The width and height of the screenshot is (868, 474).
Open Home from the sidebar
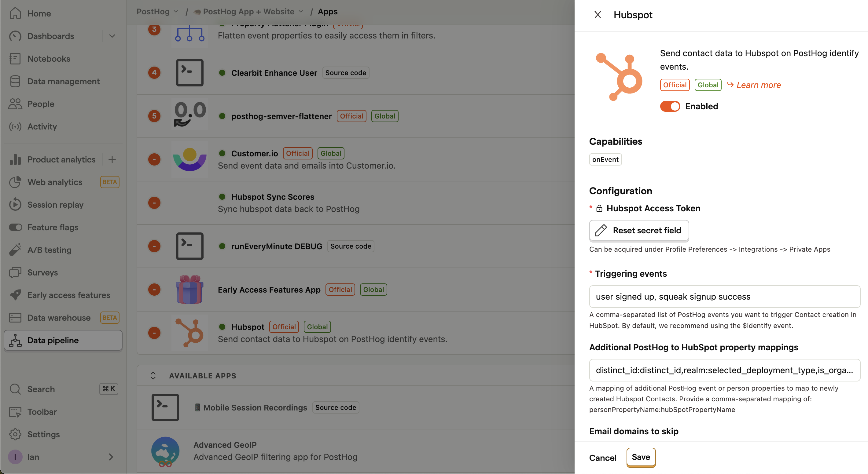39,13
